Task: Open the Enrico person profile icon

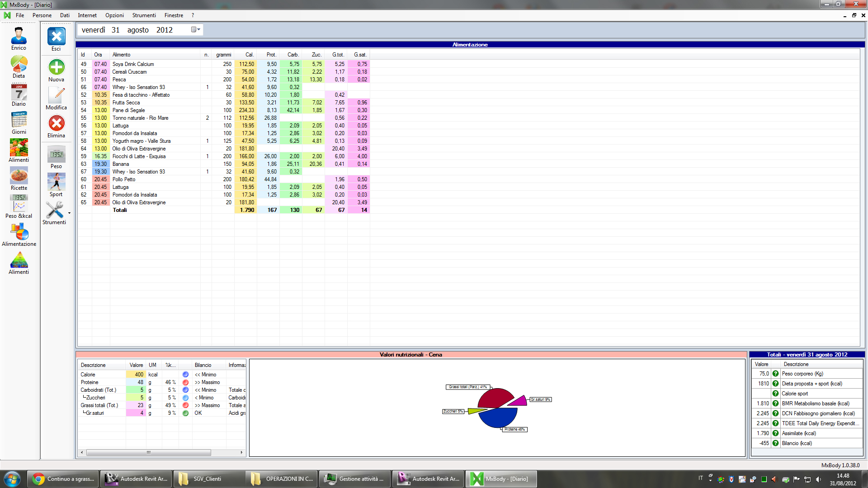Action: (19, 36)
